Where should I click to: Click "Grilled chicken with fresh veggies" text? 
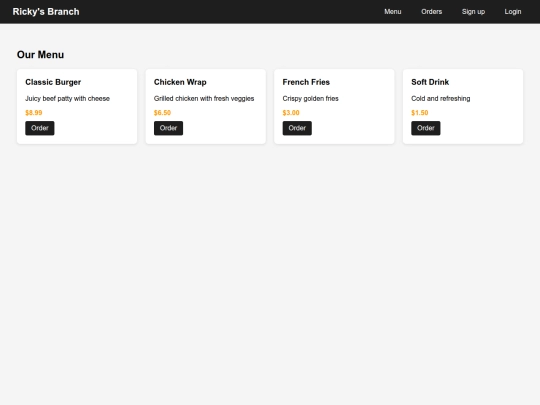pos(204,98)
